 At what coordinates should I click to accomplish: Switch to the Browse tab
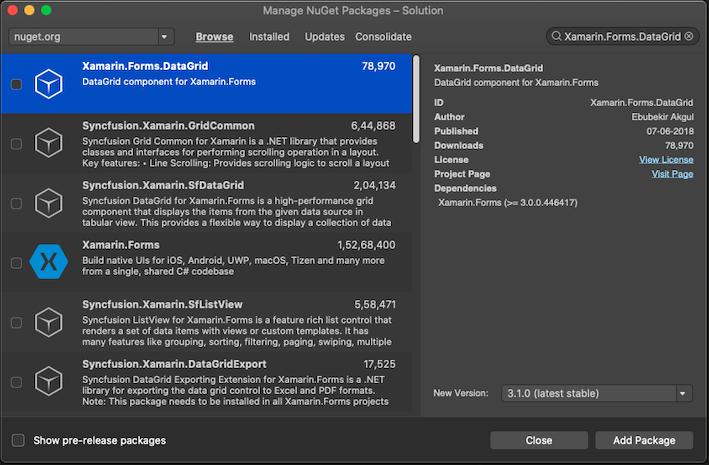[214, 37]
